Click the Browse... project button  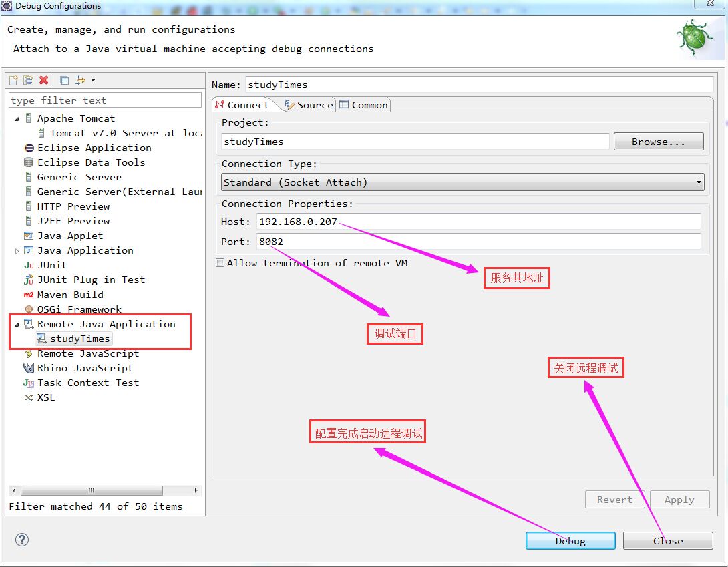click(659, 142)
